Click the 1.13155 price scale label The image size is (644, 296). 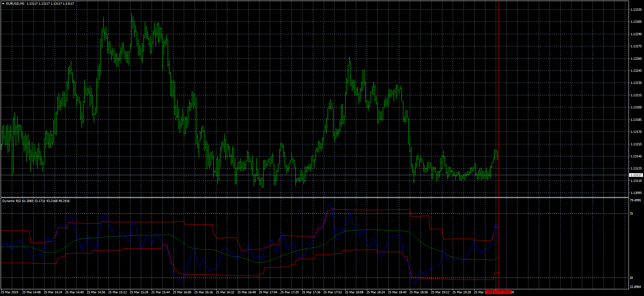point(636,144)
